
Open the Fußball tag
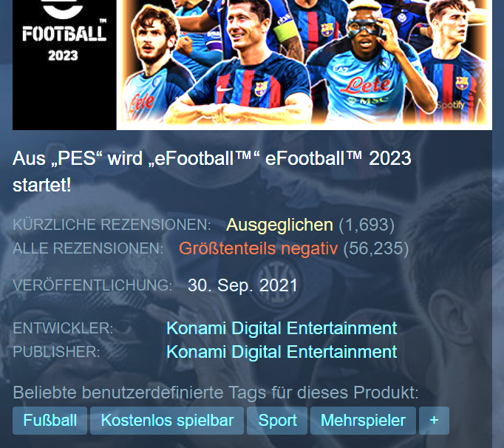coord(50,421)
